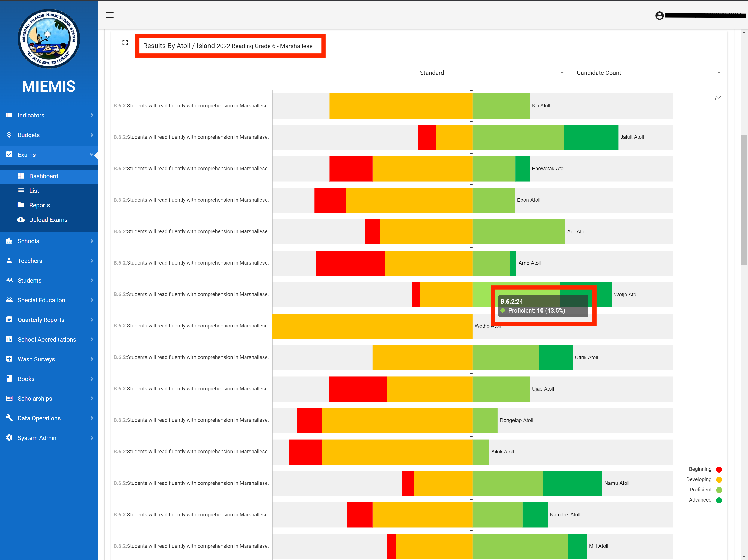Screen dimensions: 748x560
Task: Open the Candidate Count dropdown
Action: 649,73
